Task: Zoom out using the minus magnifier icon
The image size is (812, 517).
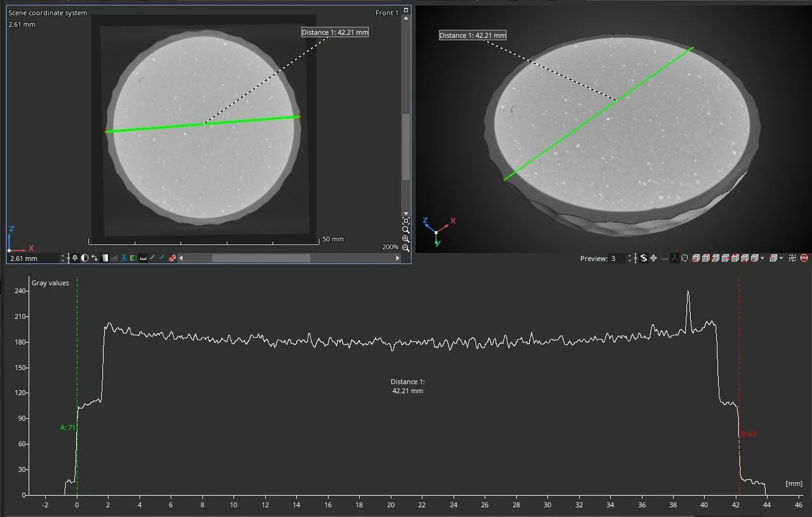Action: click(406, 247)
